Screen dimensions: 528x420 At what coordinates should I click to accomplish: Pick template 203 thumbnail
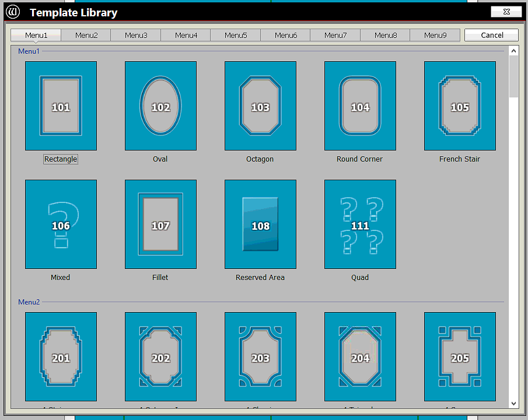pos(260,357)
